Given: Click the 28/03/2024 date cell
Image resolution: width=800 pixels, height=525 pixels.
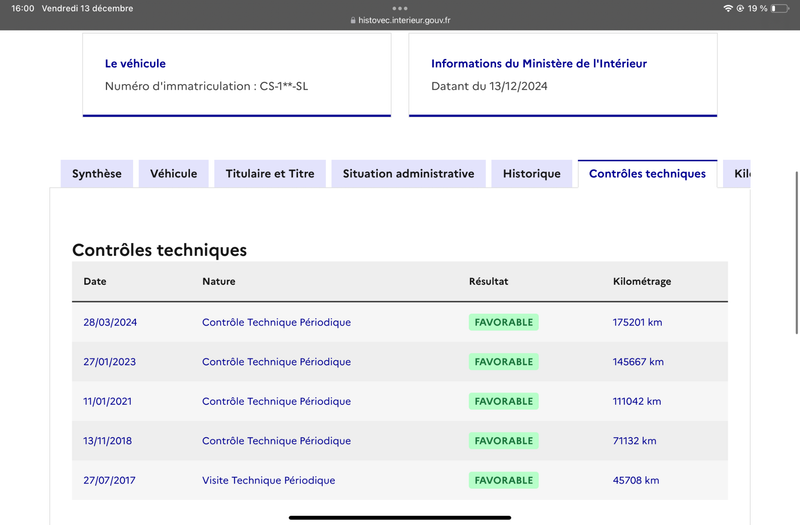Looking at the screenshot, I should coord(110,322).
